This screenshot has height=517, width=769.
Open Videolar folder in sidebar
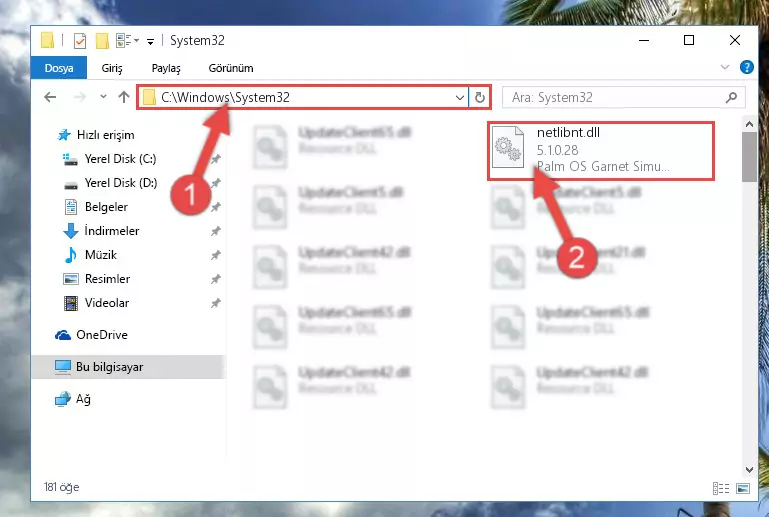[x=106, y=303]
